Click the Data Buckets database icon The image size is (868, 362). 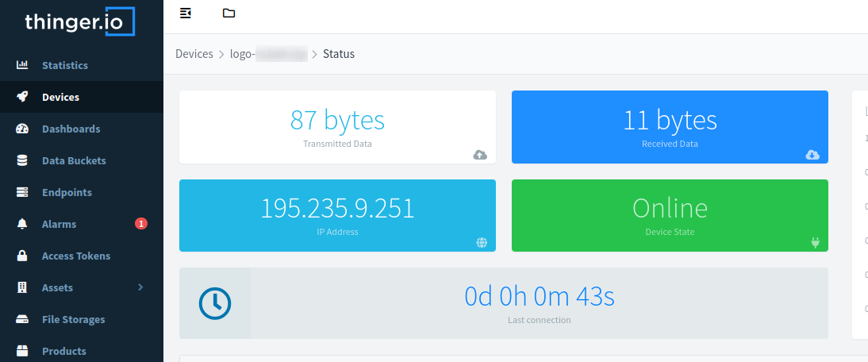click(x=22, y=160)
